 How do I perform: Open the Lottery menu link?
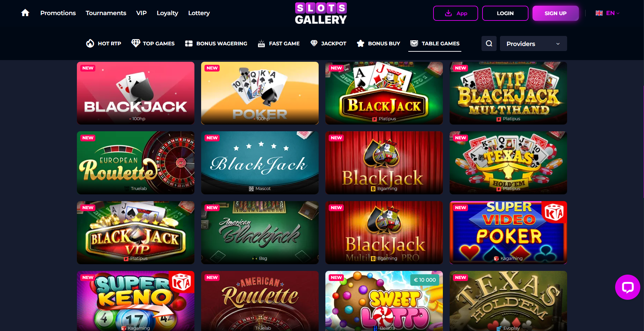click(x=199, y=13)
